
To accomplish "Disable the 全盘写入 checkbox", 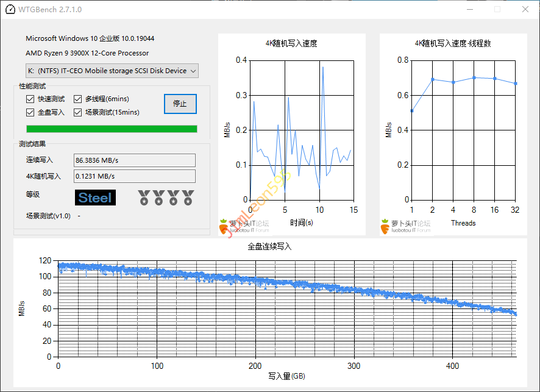I will (x=30, y=112).
